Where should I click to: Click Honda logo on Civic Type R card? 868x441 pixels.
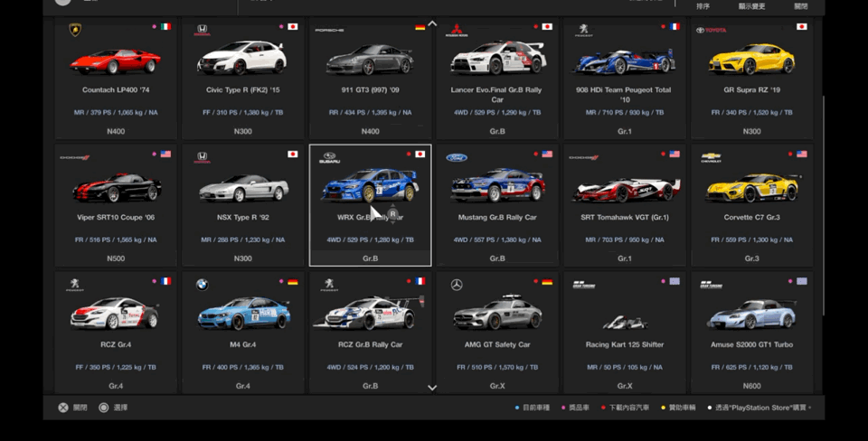202,30
